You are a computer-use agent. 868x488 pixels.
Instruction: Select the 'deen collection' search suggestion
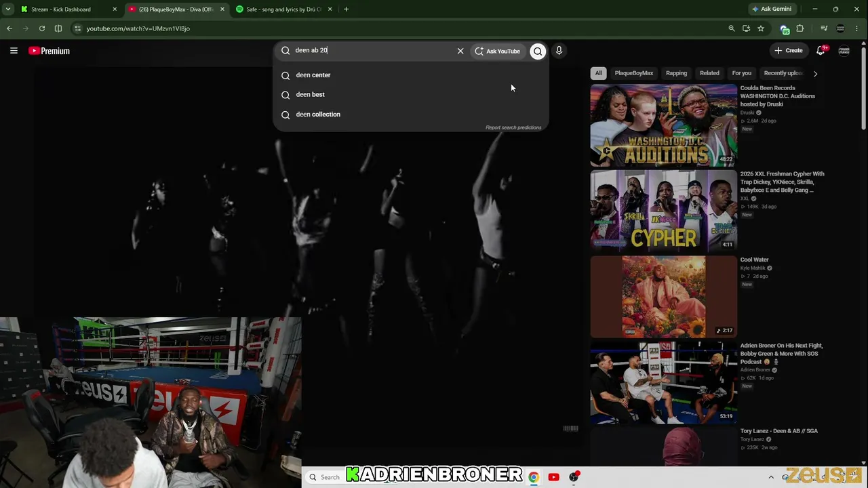(x=411, y=115)
